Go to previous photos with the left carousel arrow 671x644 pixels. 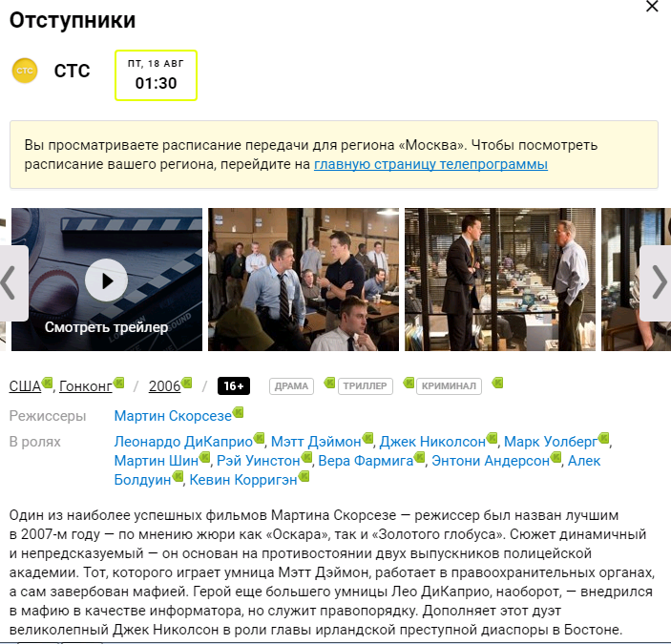(11, 282)
